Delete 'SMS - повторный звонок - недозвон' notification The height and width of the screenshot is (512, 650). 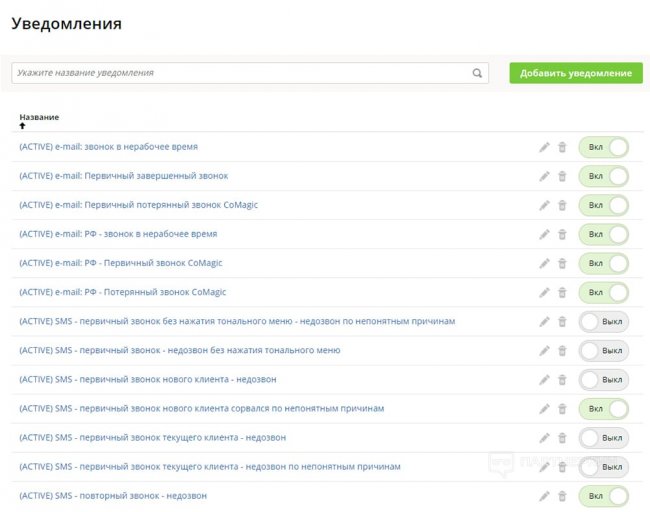click(x=562, y=496)
